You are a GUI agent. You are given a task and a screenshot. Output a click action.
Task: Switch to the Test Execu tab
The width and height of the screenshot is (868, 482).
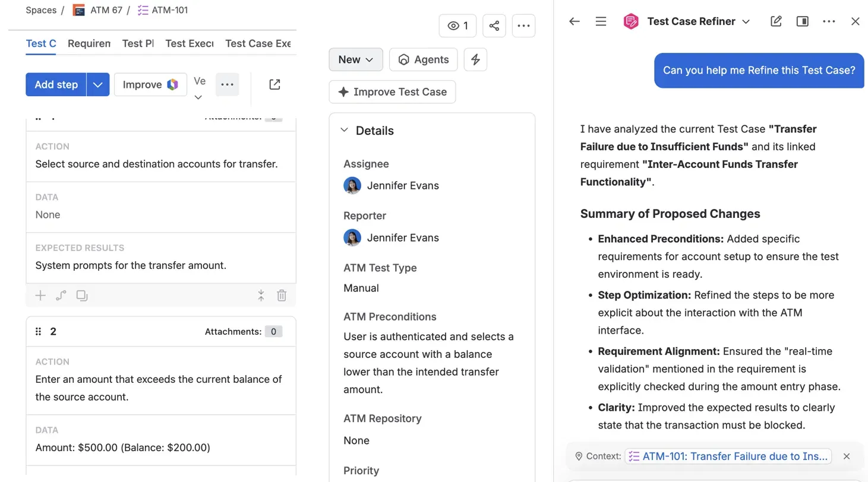pyautogui.click(x=190, y=43)
